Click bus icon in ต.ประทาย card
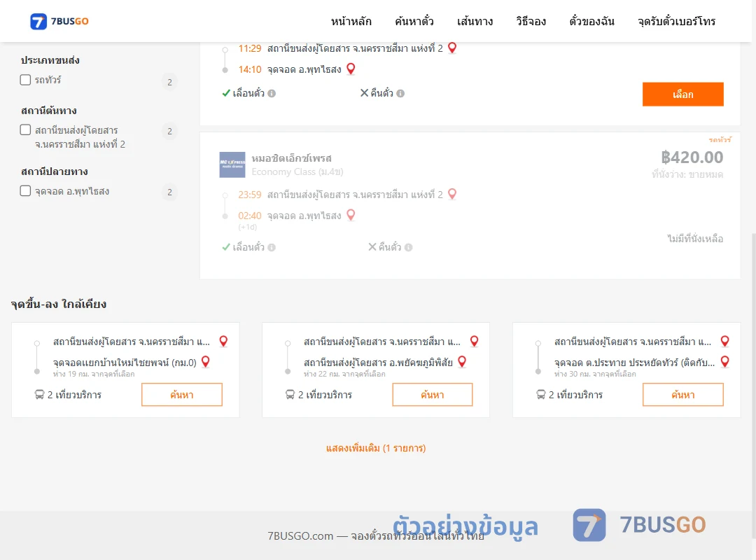756x560 pixels. 541,395
